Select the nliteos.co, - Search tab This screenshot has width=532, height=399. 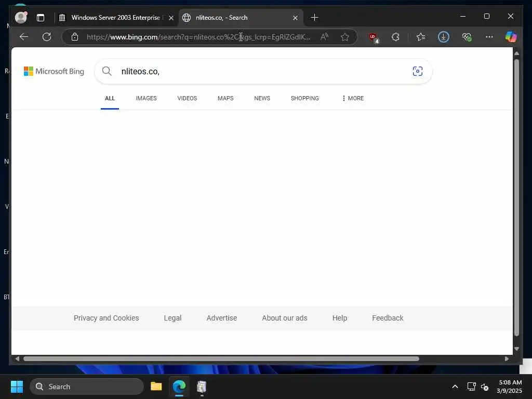241,18
